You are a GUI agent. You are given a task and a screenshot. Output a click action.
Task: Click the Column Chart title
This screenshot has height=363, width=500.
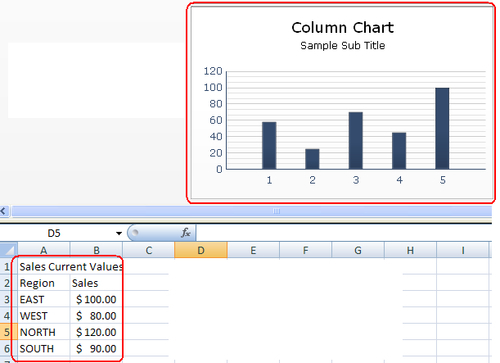click(x=343, y=28)
